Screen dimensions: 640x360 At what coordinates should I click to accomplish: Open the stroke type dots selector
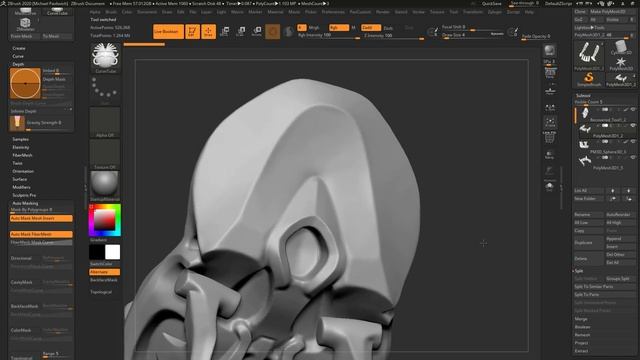pyautogui.click(x=105, y=89)
